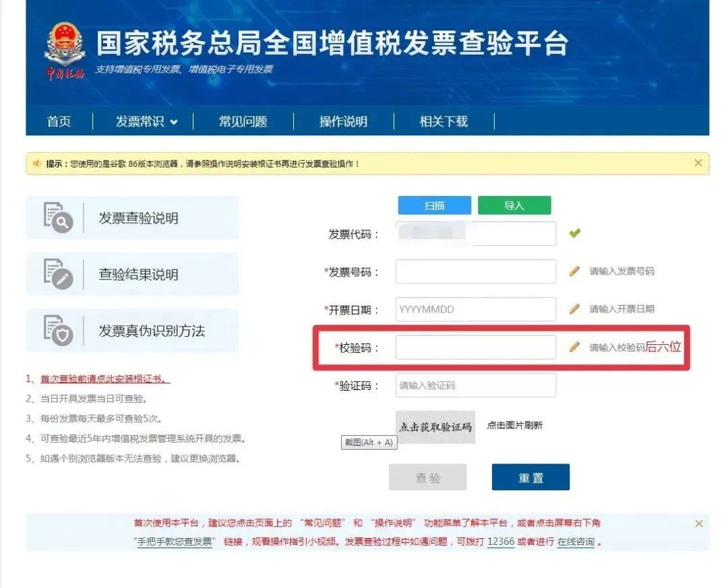This screenshot has height=588, width=728.
Task: Click the 点击图片刷新 text
Action: click(514, 425)
